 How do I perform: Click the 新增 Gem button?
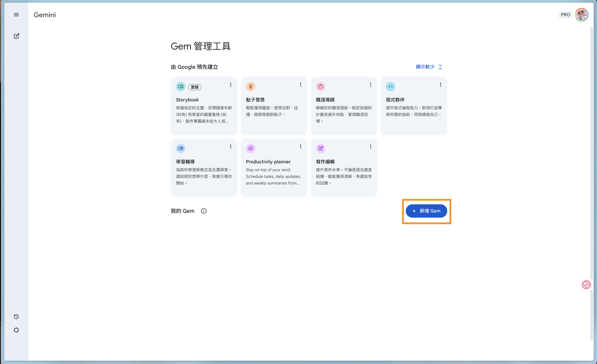coord(426,211)
